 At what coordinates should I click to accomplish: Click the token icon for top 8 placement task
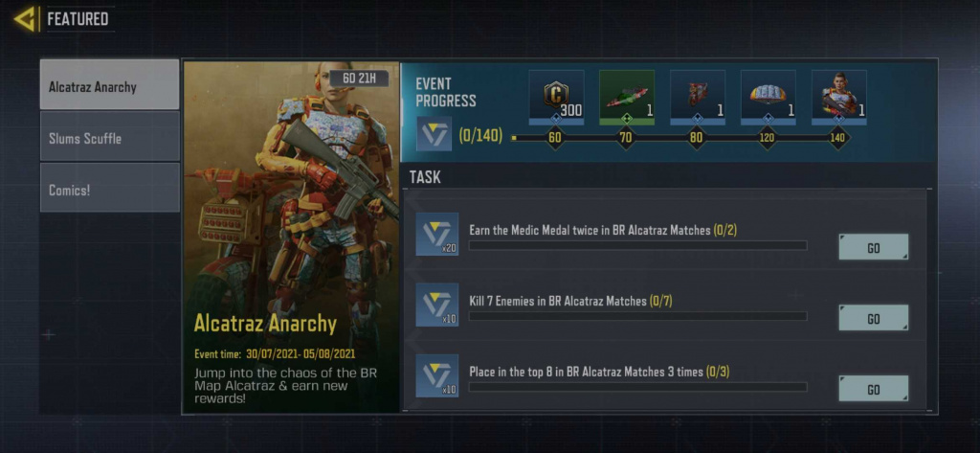436,375
